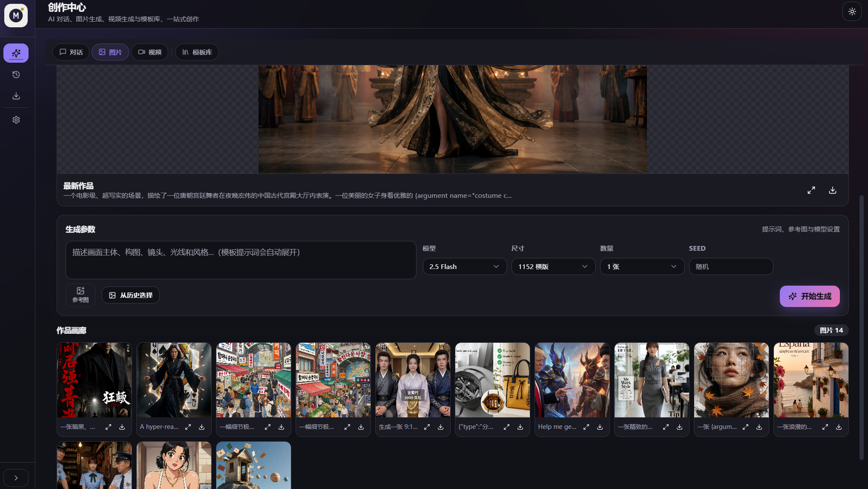868x489 pixels.
Task: Expand the A hyper-rea... gallery image
Action: (188, 427)
